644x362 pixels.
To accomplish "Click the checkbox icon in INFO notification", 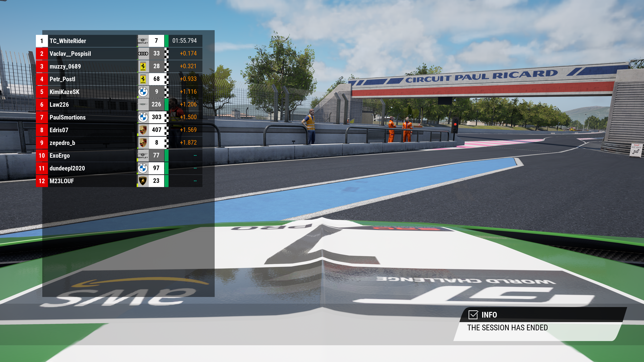I will (473, 315).
